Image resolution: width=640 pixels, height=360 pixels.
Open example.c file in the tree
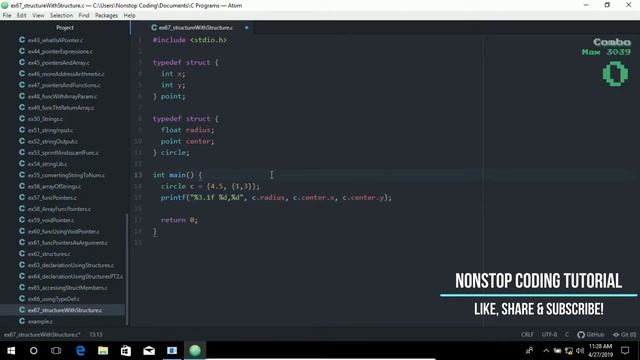point(40,322)
